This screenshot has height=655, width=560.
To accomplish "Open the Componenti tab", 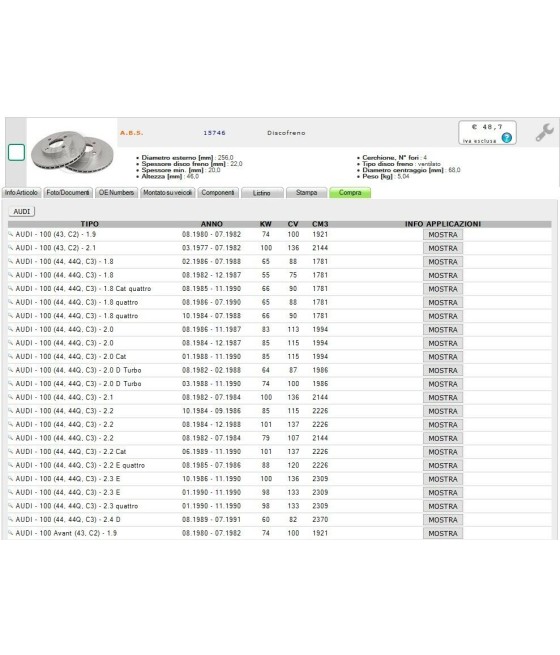I will pos(218,193).
